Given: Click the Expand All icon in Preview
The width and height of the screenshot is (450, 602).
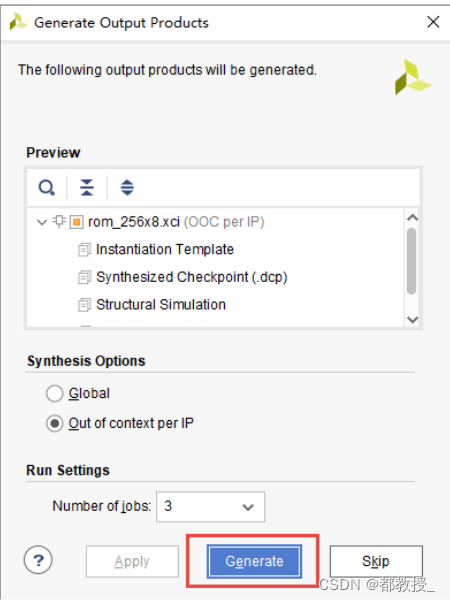Looking at the screenshot, I should coord(127,188).
